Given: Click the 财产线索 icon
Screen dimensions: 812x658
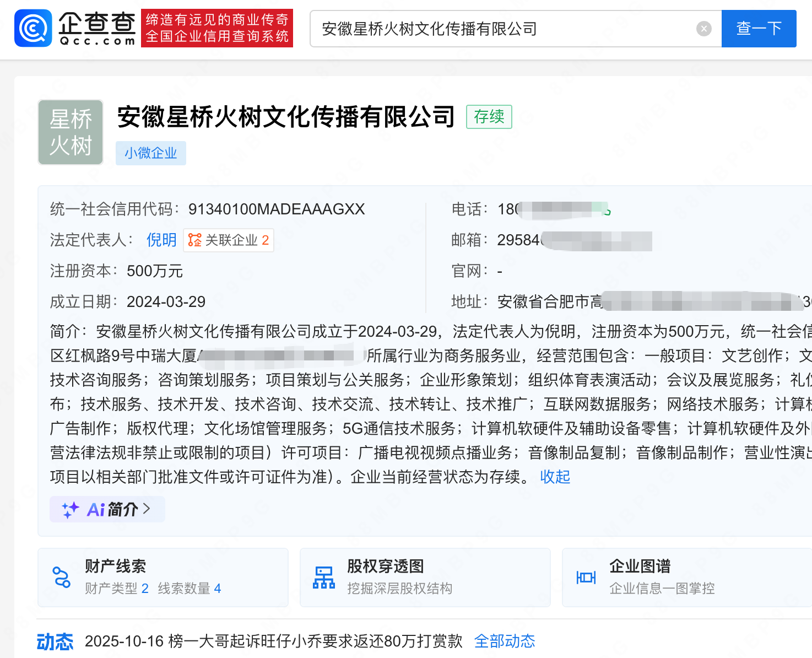Looking at the screenshot, I should [x=61, y=578].
